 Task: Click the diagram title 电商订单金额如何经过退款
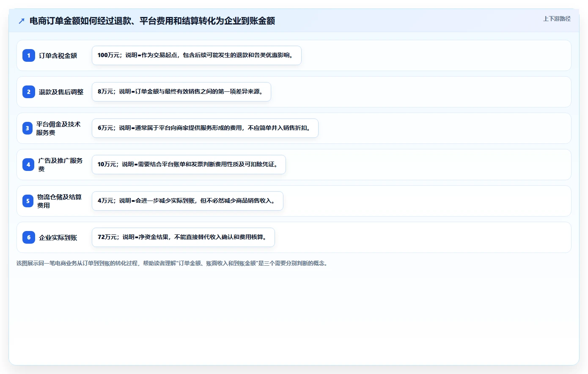[152, 21]
